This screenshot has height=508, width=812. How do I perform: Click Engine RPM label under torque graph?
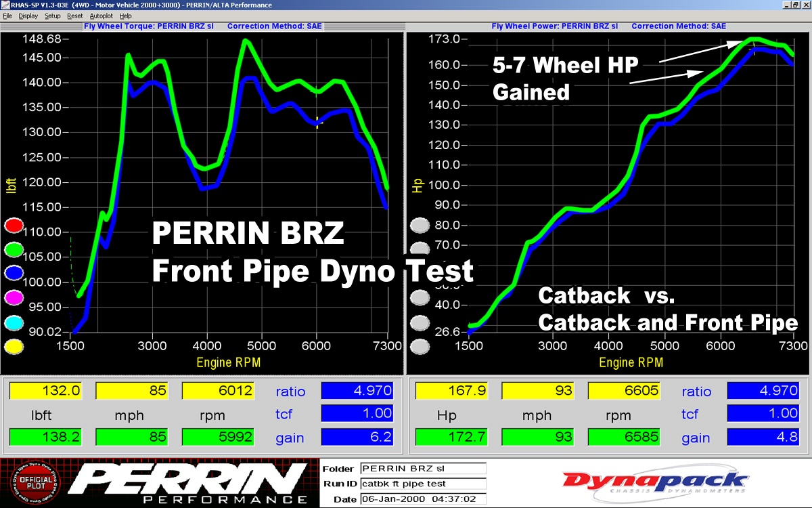coord(228,362)
